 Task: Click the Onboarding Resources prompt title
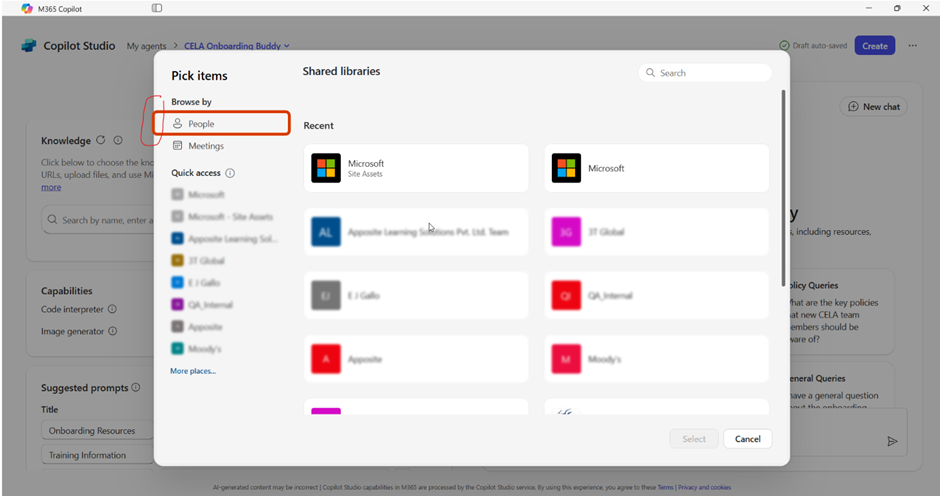97,431
